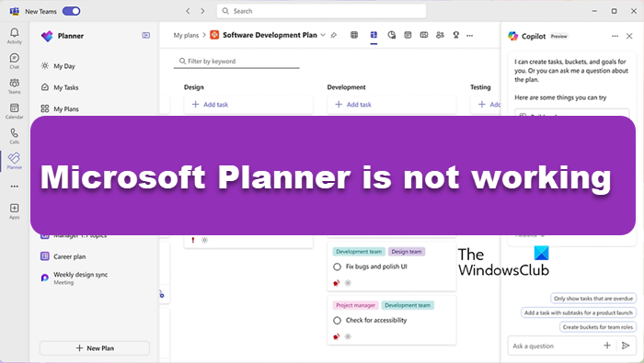Choose 'Only show tasks that are overdue'

593,299
